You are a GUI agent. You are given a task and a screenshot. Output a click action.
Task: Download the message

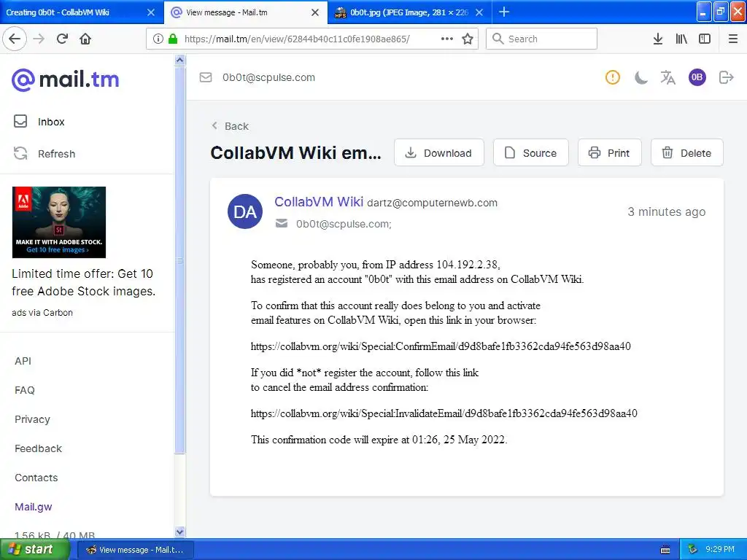point(438,153)
